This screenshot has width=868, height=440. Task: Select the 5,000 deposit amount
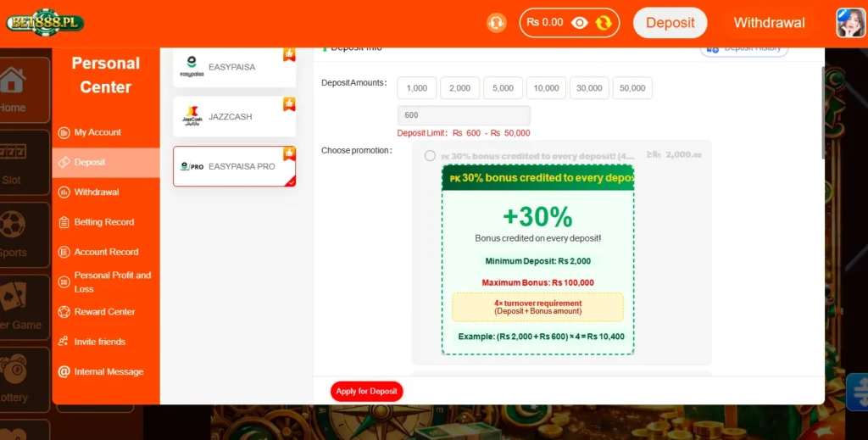pyautogui.click(x=503, y=88)
